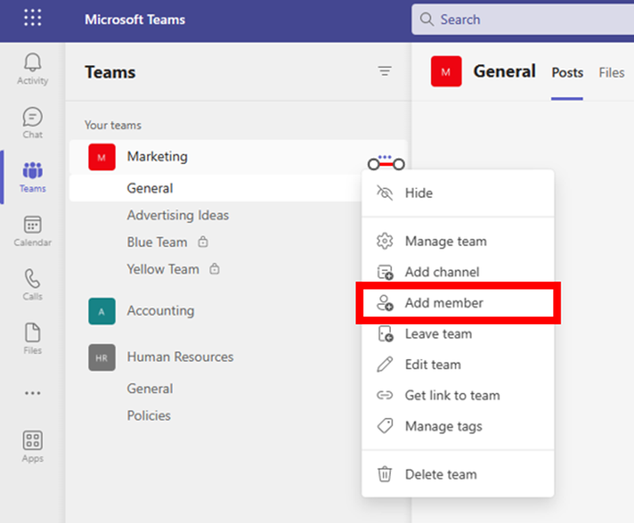The image size is (634, 523).
Task: Choose Get link to team
Action: (458, 395)
